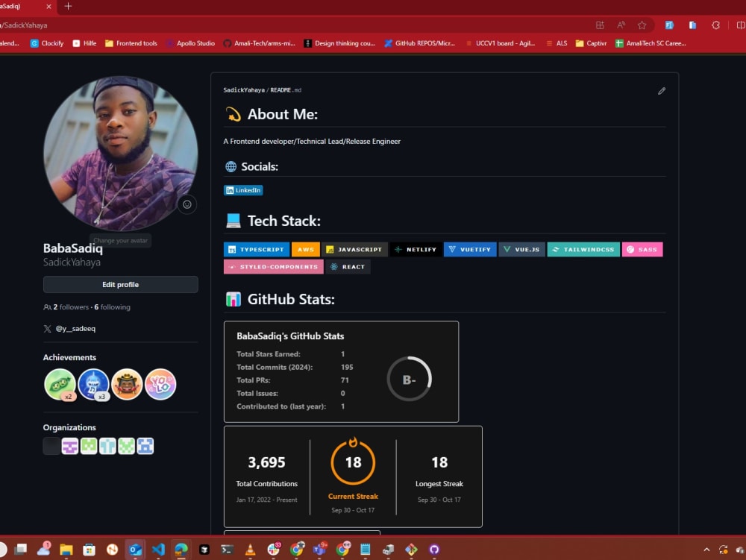Open the @y__sadeeq X profile link

(x=75, y=329)
